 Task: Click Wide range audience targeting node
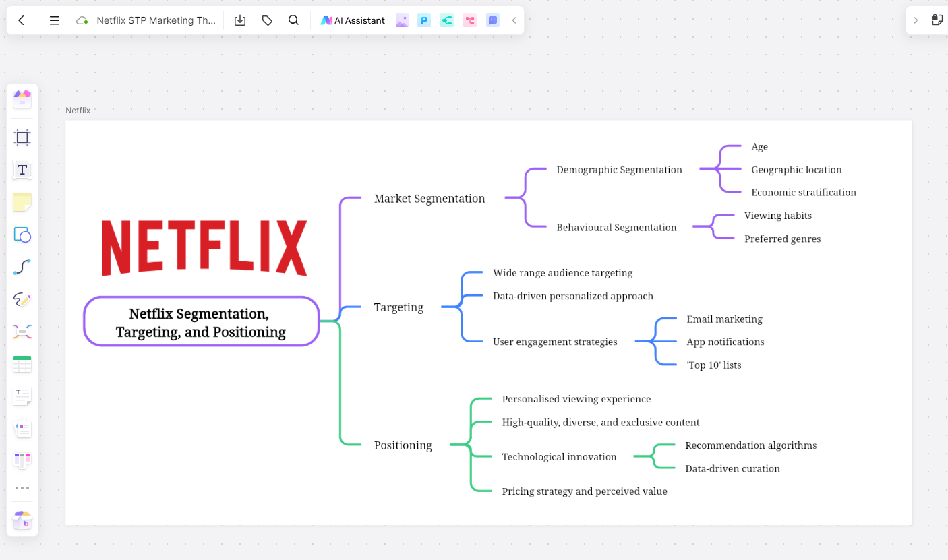coord(562,273)
